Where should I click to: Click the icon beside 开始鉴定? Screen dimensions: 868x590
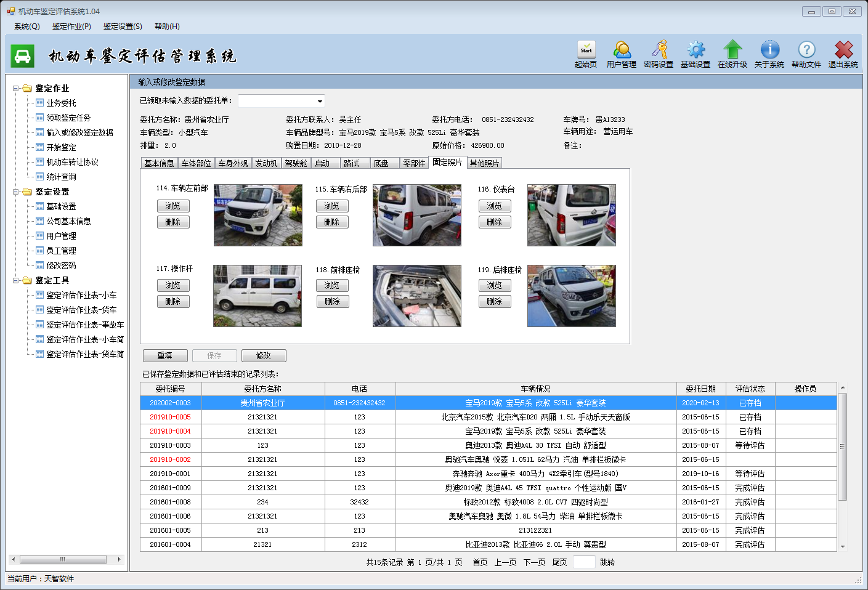tap(39, 147)
